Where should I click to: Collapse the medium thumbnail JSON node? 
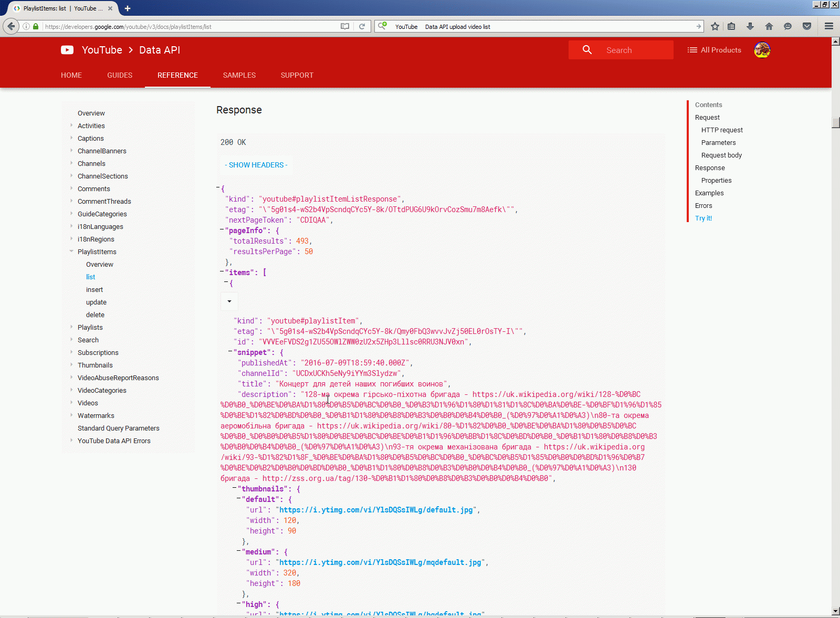tap(239, 551)
